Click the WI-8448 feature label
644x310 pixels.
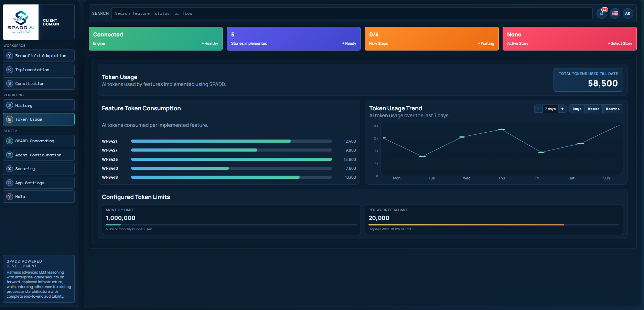click(x=110, y=177)
